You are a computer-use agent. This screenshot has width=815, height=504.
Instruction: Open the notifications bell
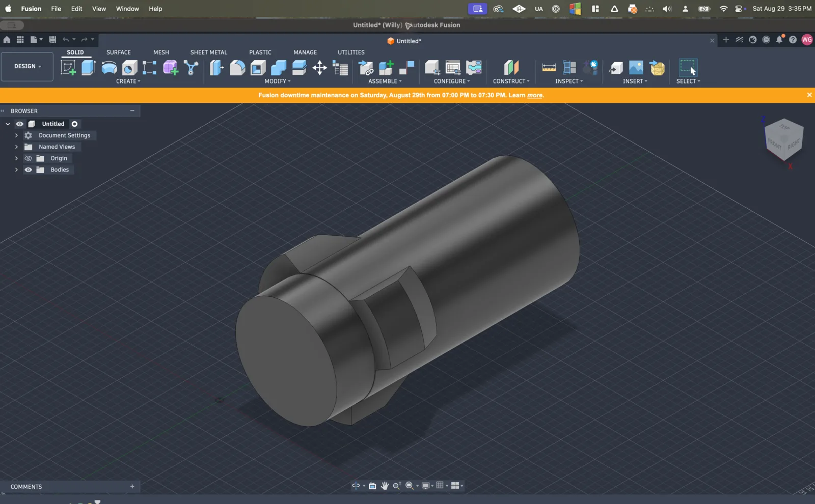[779, 40]
